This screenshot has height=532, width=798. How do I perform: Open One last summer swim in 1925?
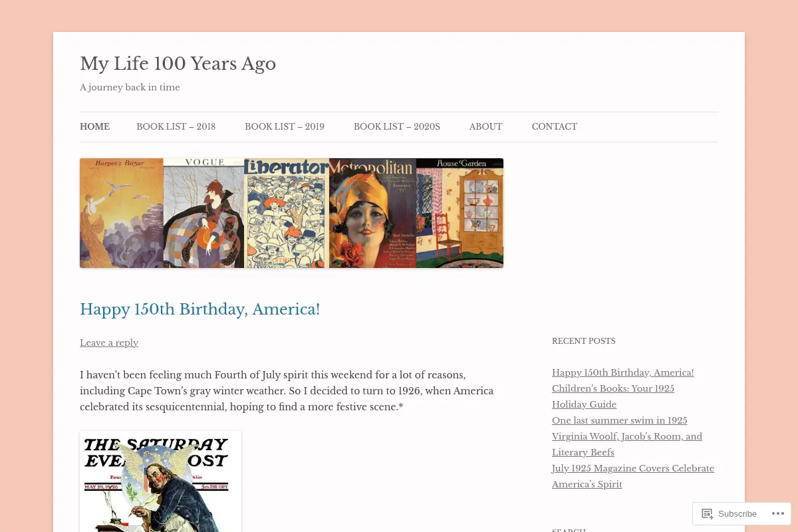coord(619,420)
